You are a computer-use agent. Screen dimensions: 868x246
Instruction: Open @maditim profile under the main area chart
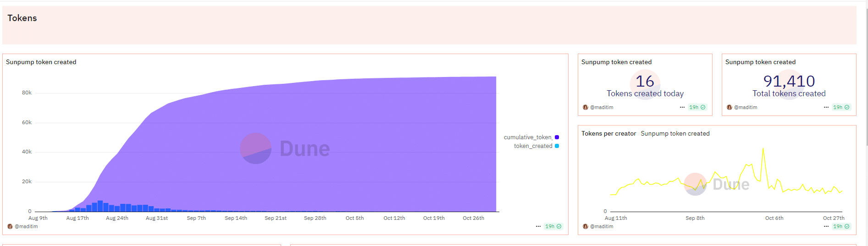[26, 226]
